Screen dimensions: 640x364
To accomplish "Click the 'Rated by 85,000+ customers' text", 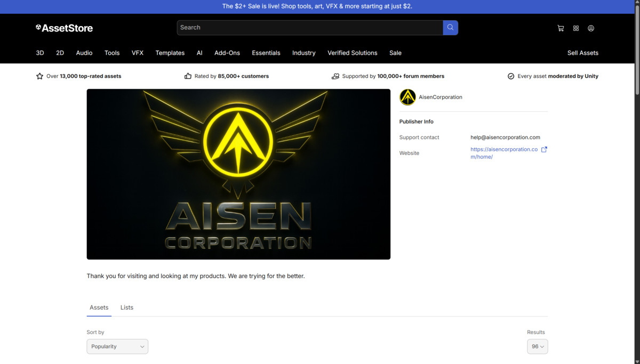I will (231, 76).
